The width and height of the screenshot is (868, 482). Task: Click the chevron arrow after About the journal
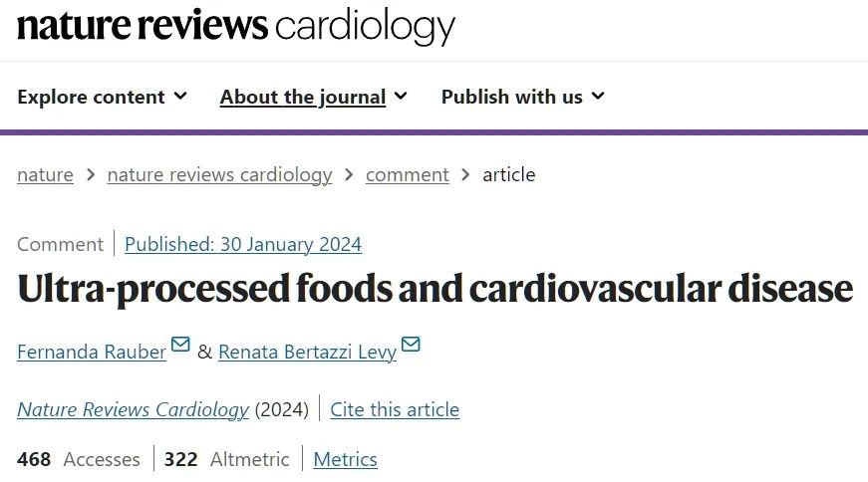pyautogui.click(x=401, y=97)
